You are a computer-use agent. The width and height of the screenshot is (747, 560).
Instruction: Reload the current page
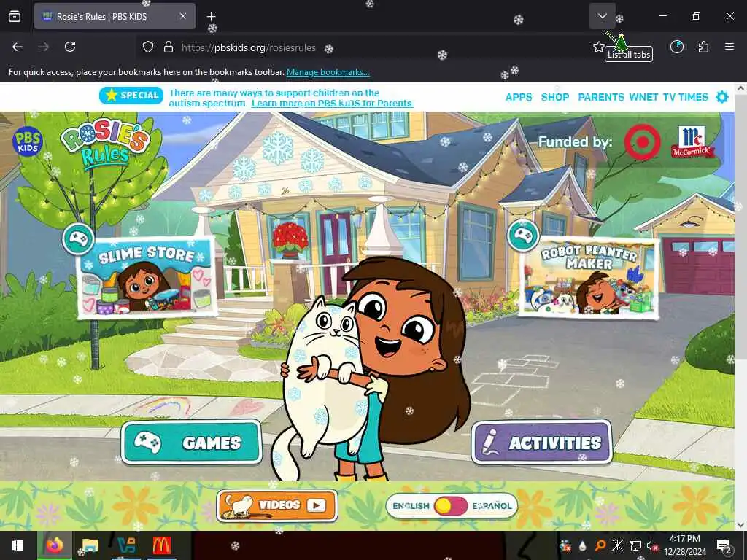pos(70,47)
